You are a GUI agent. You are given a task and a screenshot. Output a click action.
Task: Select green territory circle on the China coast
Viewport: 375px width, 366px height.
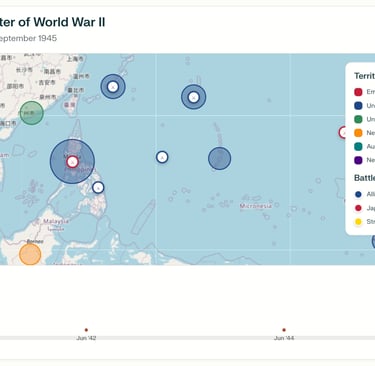click(x=32, y=113)
